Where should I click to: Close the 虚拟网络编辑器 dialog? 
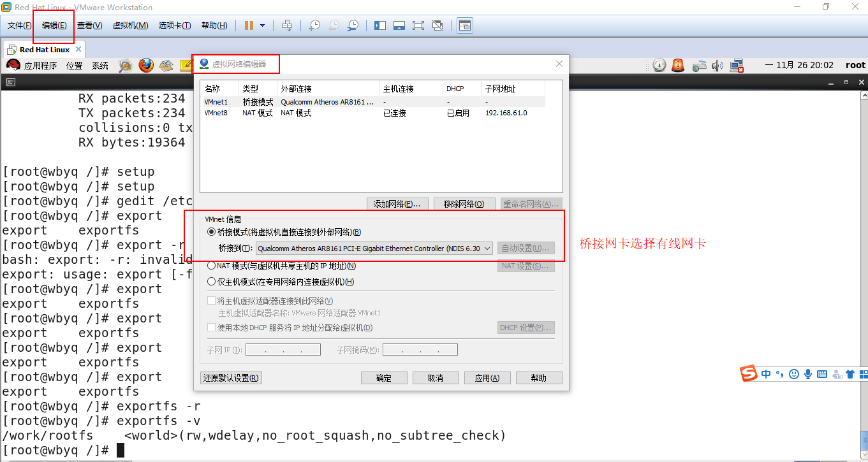559,64
